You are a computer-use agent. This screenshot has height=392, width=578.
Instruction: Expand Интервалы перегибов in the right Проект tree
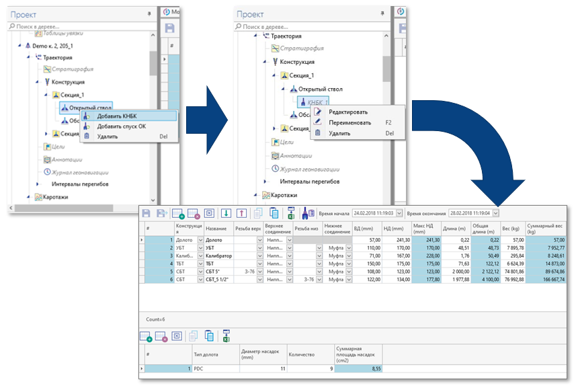(x=265, y=182)
